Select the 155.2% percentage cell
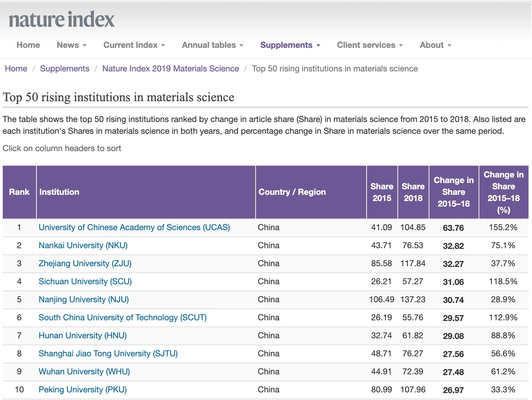This screenshot has width=532, height=400. 503,227
